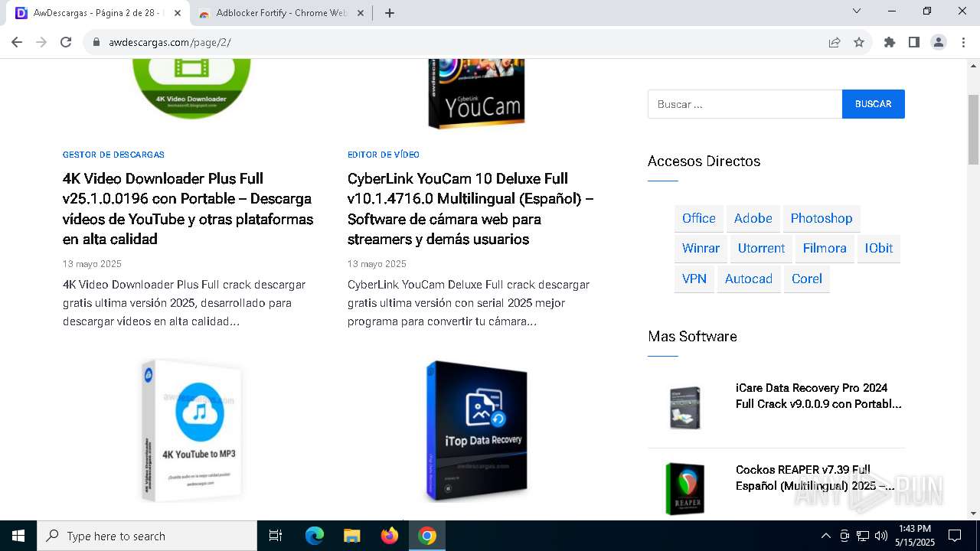Image resolution: width=980 pixels, height=551 pixels.
Task: Open the Winrar shortcut tag
Action: 701,248
